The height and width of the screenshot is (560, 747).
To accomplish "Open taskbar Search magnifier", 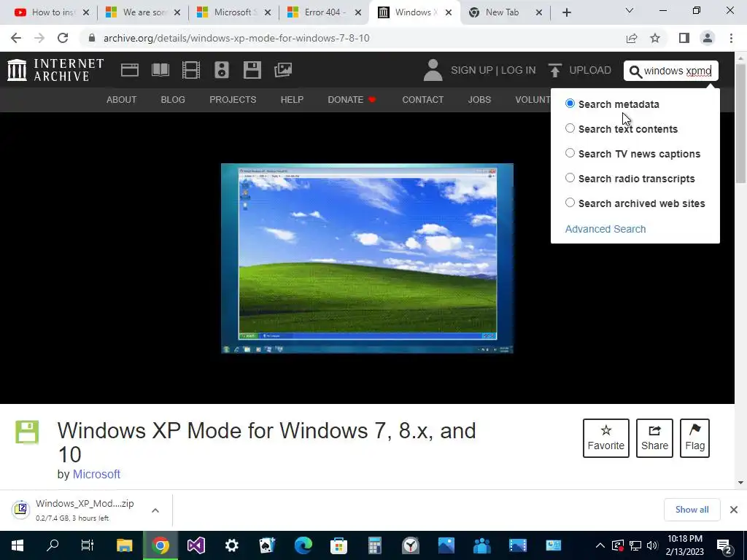I will point(53,545).
